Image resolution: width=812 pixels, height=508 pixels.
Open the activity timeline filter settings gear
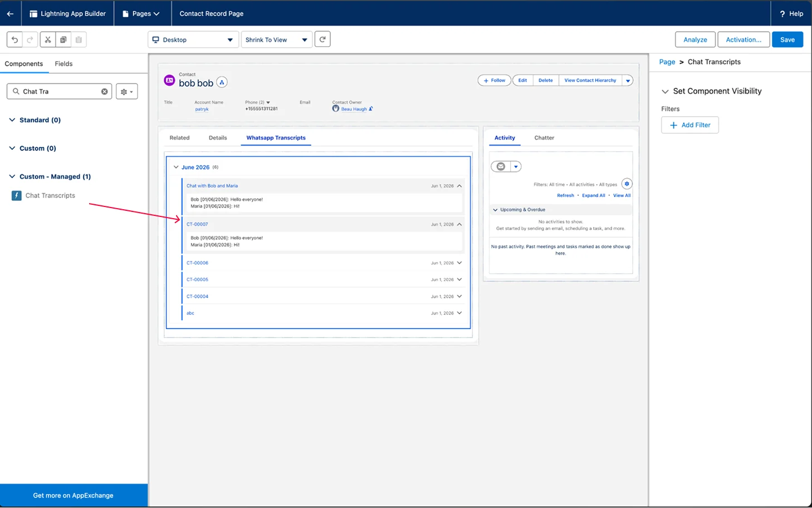tap(627, 184)
